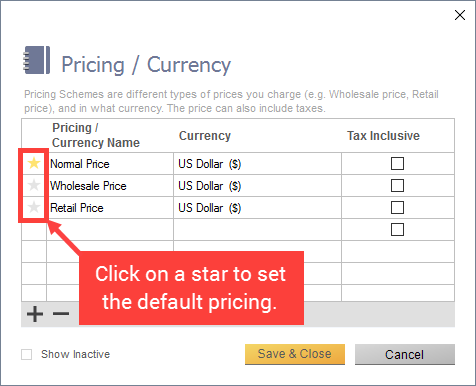
Task: Click the notebook icon beside Pricing / Currency title
Action: [37, 60]
